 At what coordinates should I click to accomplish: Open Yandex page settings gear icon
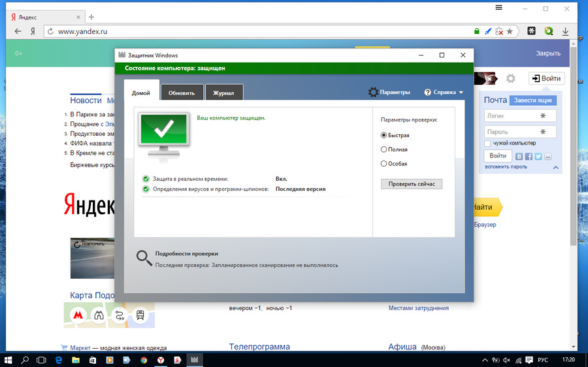click(511, 78)
